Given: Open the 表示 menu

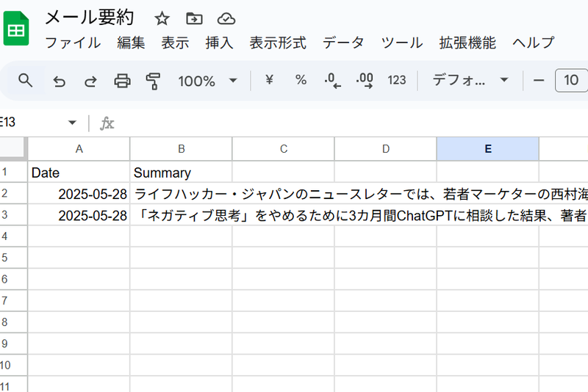Looking at the screenshot, I should (x=175, y=43).
